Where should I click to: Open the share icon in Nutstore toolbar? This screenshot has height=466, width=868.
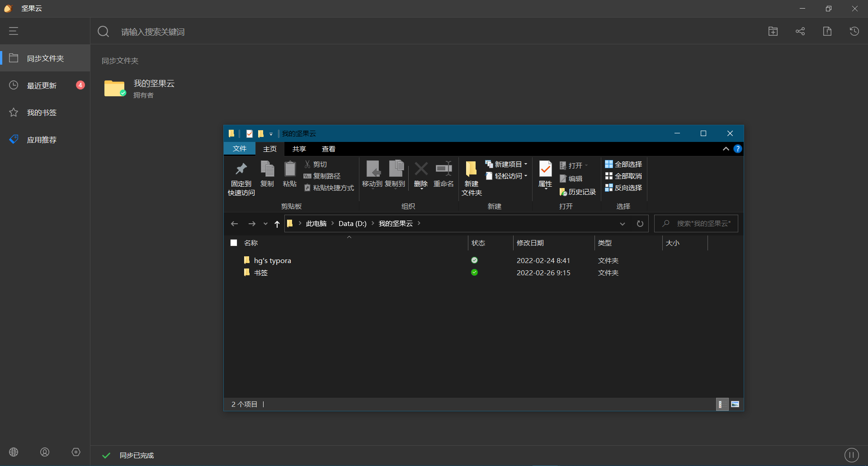click(x=800, y=31)
